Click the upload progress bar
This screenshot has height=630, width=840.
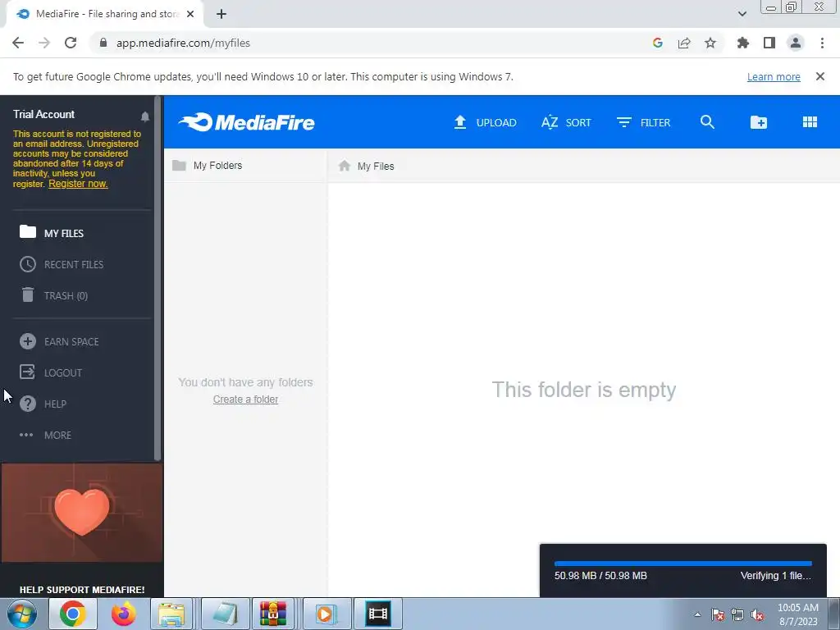pyautogui.click(x=683, y=564)
